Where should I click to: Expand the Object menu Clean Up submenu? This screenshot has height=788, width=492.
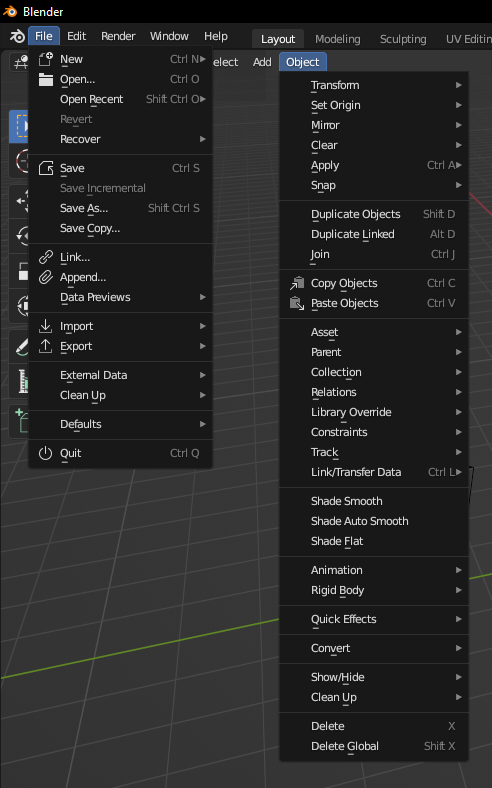pos(374,698)
